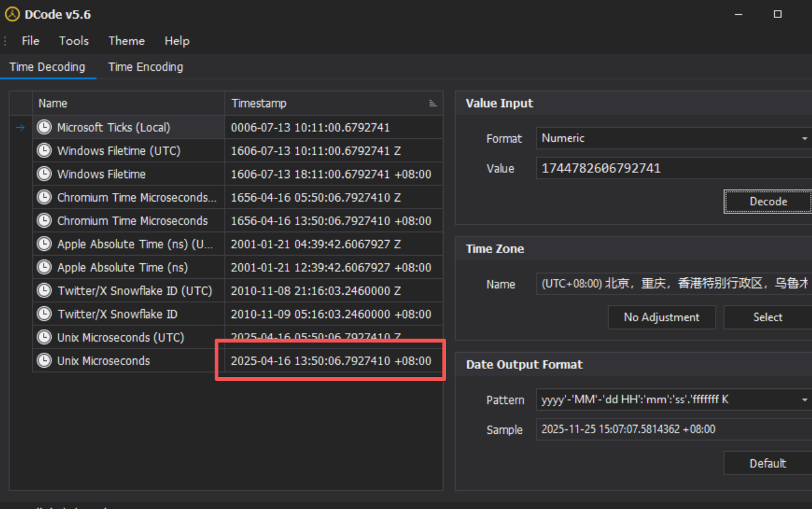Click the Default date format button
Screen dimensions: 812x509
coord(768,464)
